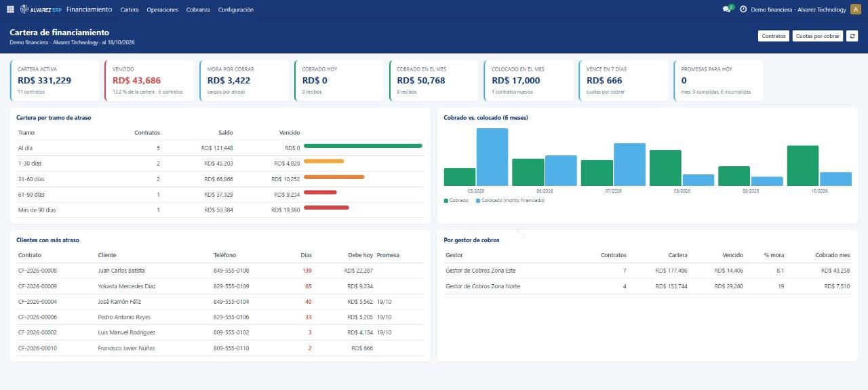Open the Cartera menu
Image resolution: width=868 pixels, height=390 pixels.
(130, 9)
